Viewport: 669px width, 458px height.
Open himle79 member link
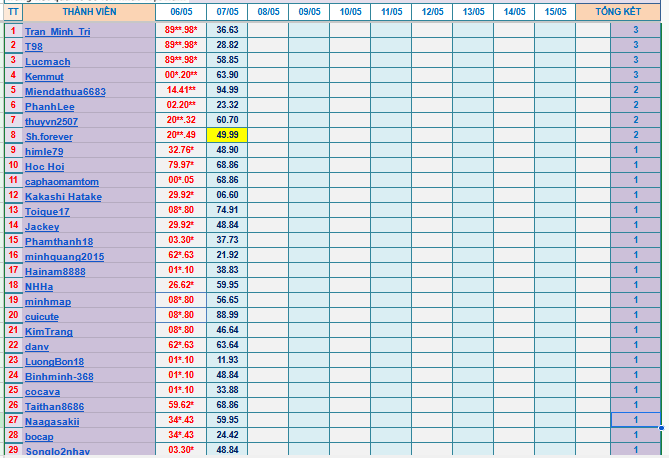coord(44,152)
